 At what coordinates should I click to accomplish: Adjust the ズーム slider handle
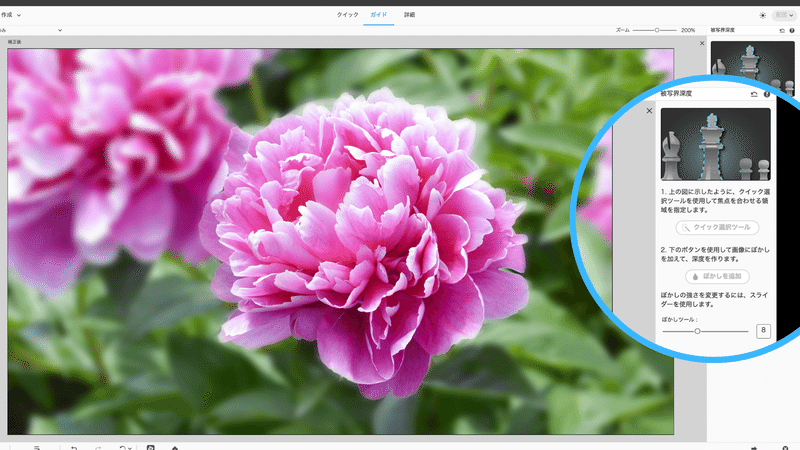coord(657,30)
